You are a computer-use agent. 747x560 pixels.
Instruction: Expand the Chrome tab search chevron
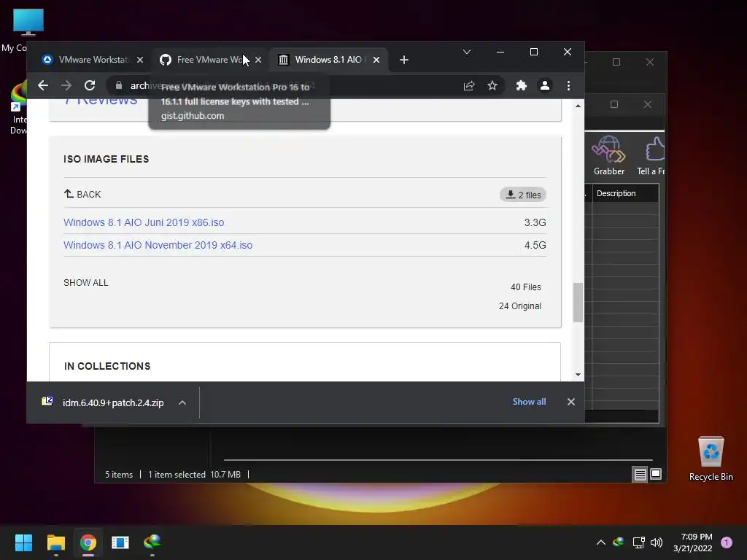click(467, 52)
